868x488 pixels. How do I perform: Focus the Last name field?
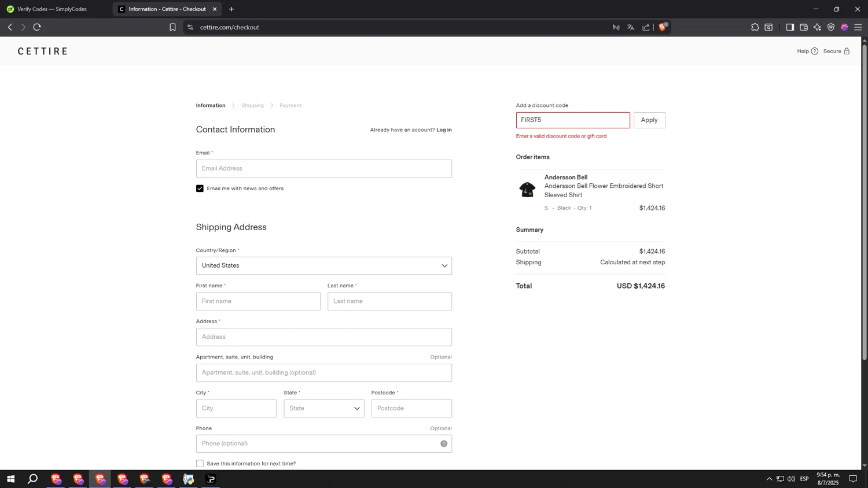tap(389, 301)
